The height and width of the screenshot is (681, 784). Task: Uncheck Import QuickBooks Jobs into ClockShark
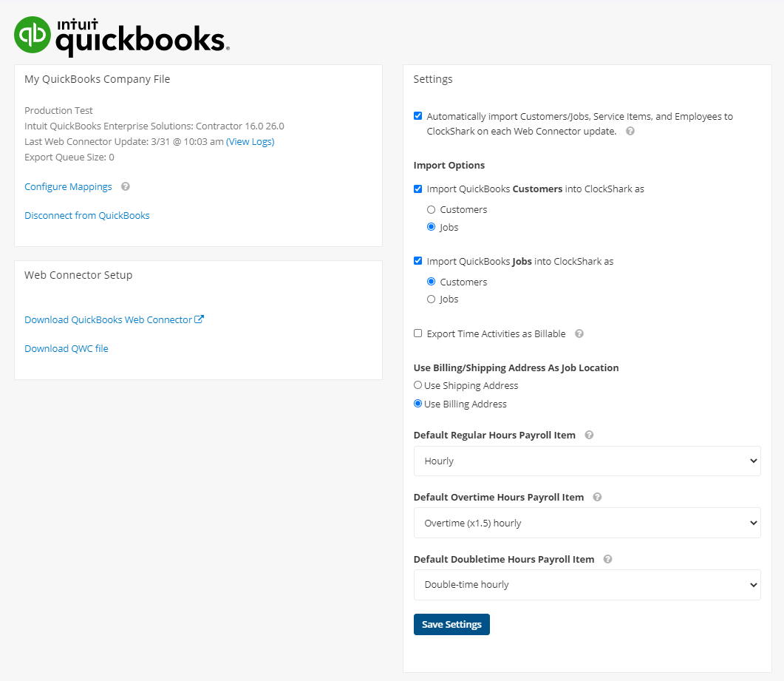point(418,261)
